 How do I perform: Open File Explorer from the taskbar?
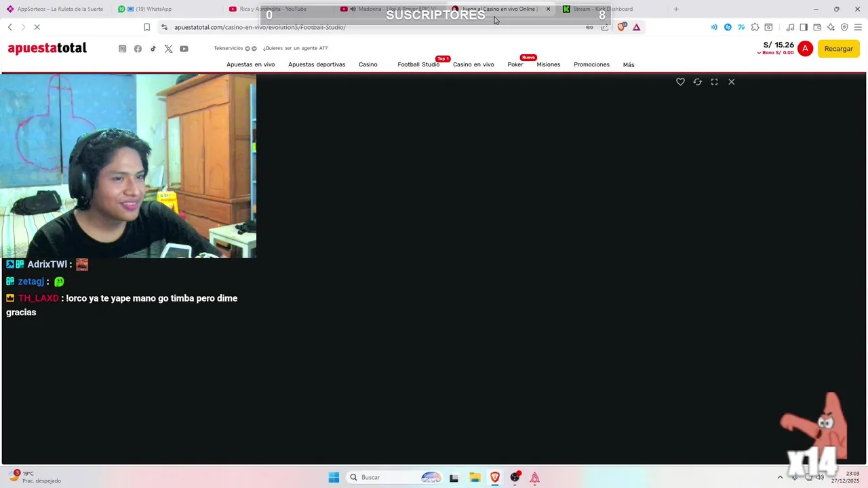point(475,477)
